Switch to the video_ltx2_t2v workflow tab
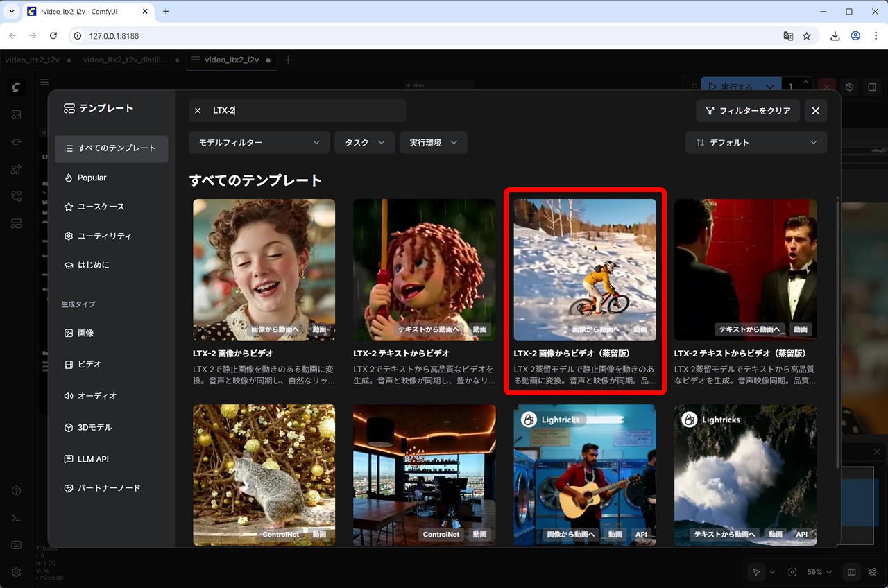Viewport: 888px width, 588px height. tap(33, 60)
